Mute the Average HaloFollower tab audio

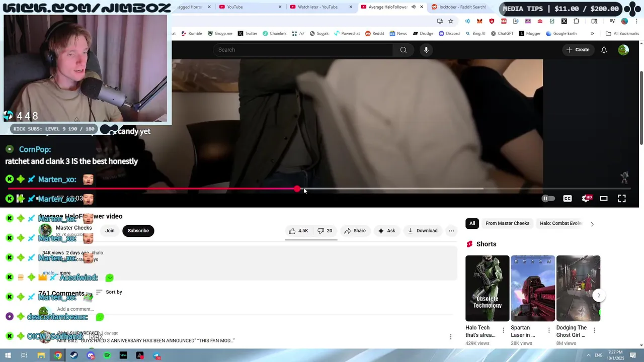point(413,7)
